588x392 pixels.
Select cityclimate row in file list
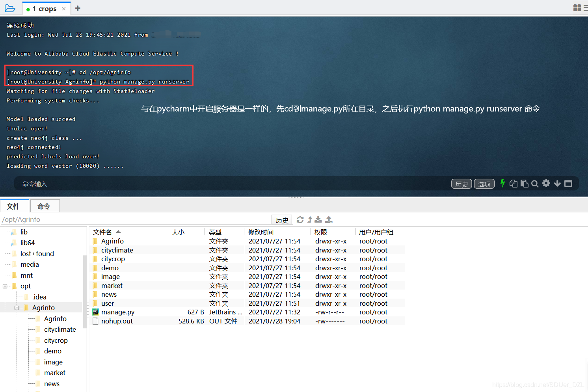coord(247,250)
